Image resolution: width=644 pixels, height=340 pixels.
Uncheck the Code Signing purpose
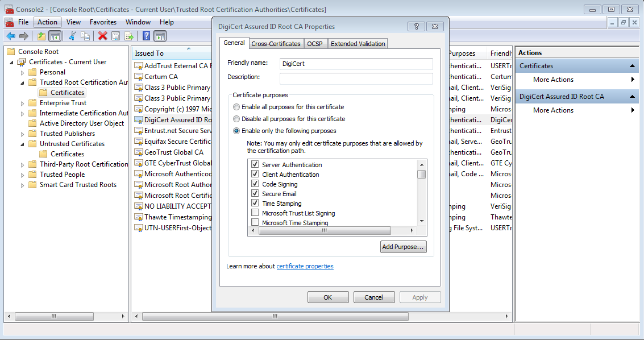pos(255,184)
